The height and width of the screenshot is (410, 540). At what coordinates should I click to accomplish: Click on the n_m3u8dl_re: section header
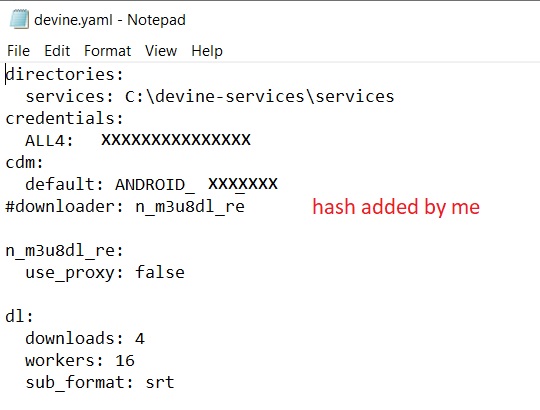tap(64, 251)
